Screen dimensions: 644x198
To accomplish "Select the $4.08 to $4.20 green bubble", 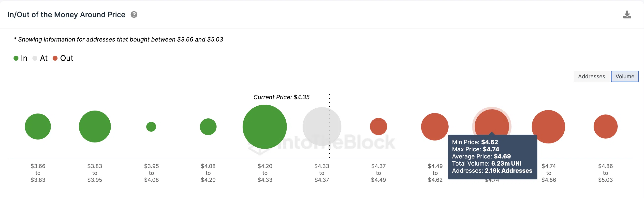I will tap(208, 127).
